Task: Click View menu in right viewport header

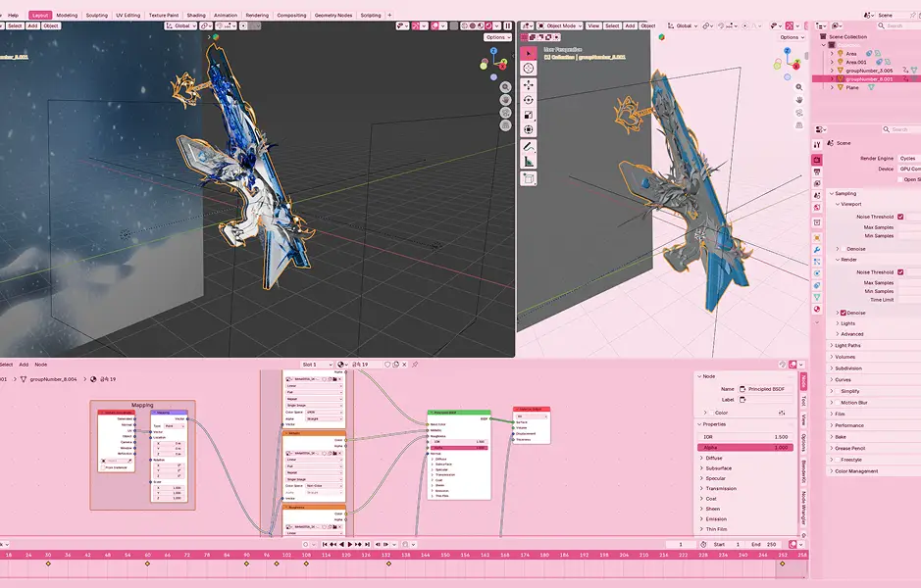Action: tap(593, 25)
